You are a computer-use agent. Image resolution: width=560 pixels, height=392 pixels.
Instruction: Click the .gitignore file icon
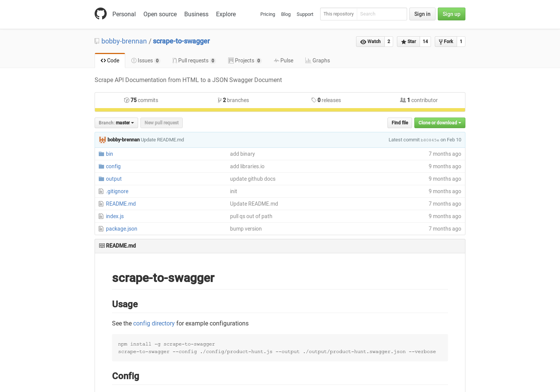(101, 191)
